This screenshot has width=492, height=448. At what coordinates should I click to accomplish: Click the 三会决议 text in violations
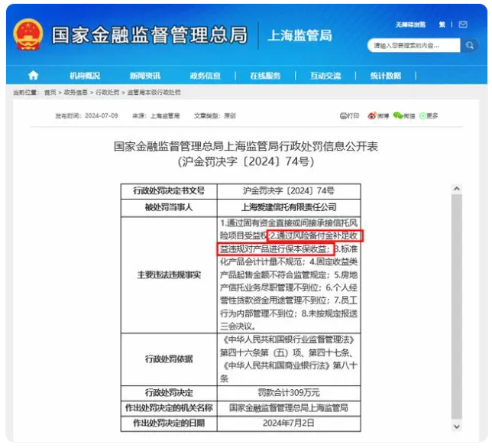(x=236, y=326)
